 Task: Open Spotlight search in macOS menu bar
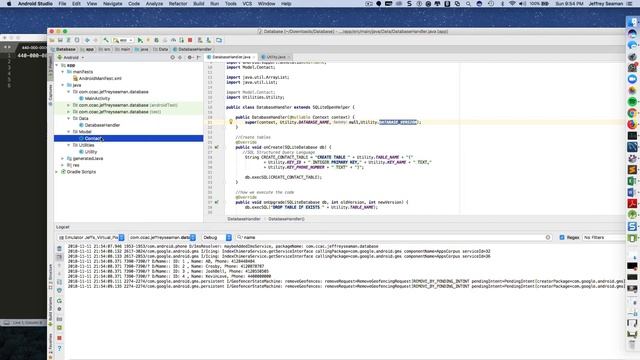click(x=468, y=4)
